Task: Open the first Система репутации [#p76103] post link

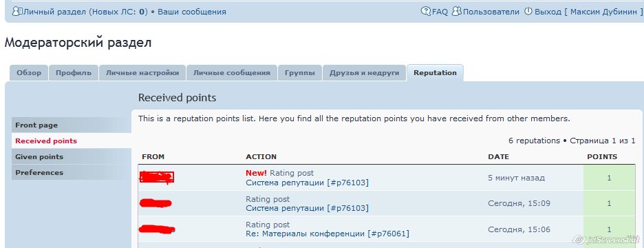Action: pyautogui.click(x=308, y=183)
